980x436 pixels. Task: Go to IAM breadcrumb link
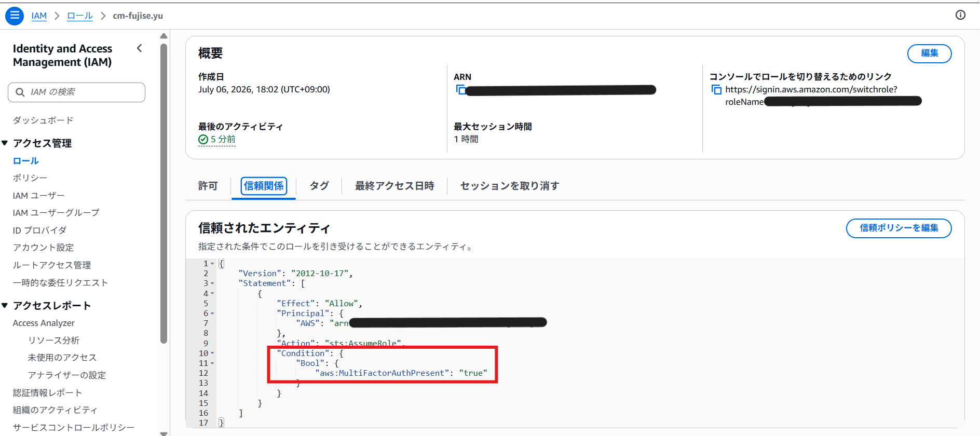coord(39,16)
